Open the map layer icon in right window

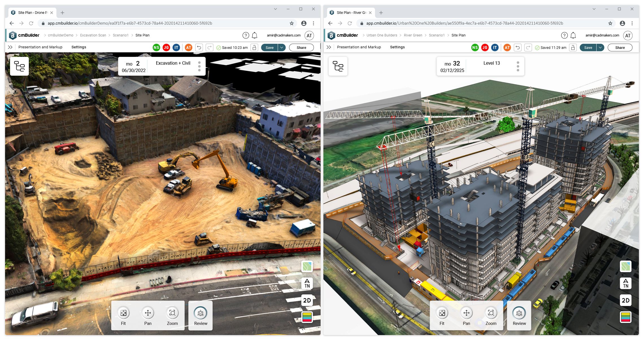(625, 266)
